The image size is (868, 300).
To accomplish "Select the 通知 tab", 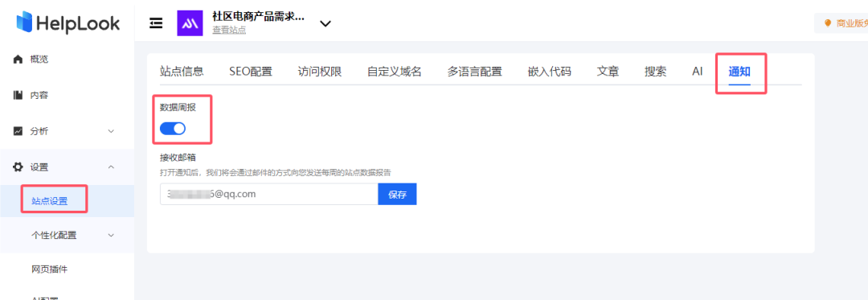I will click(739, 72).
